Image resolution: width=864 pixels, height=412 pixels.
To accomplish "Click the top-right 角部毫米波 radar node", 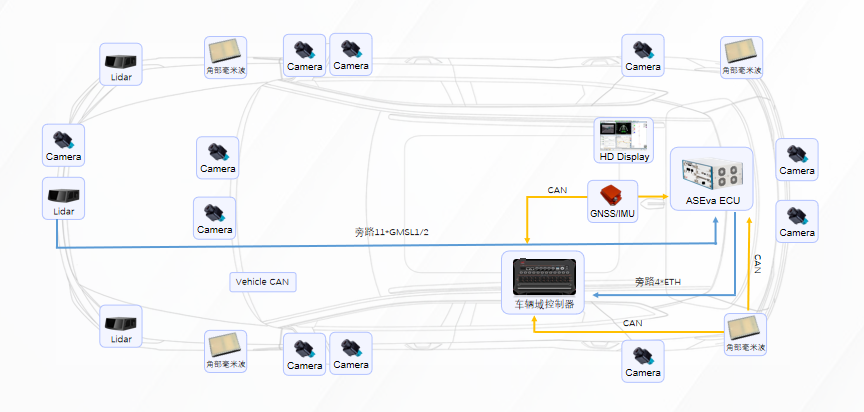I will (742, 57).
